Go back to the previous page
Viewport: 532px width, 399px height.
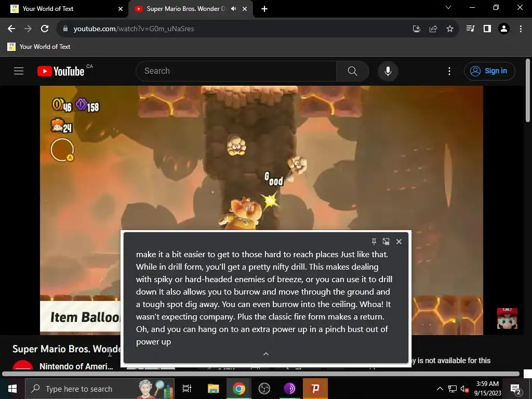[x=11, y=29]
